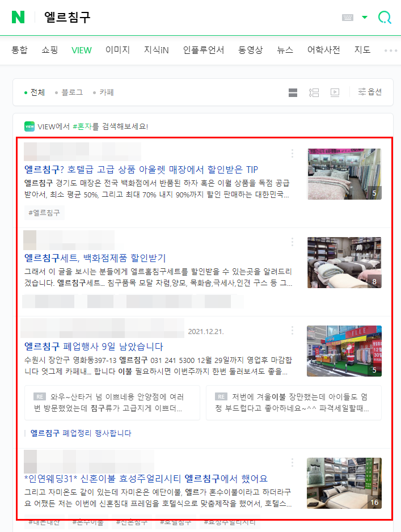Open the 엘르침구 폐업정리 행사합니다 related link
Image resolution: width=401 pixels, height=532 pixels.
[x=81, y=433]
